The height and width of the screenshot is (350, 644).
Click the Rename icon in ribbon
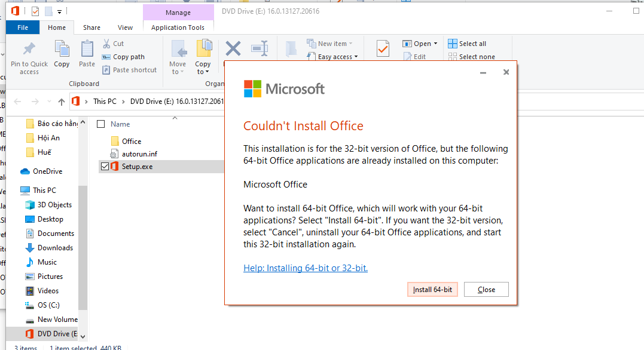(x=260, y=49)
